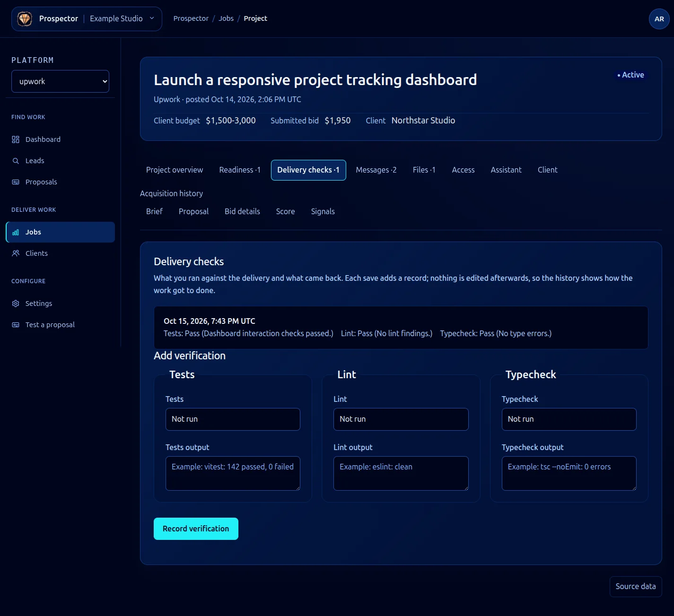
Task: Open the Proposal acquisition history tab
Action: tap(193, 212)
